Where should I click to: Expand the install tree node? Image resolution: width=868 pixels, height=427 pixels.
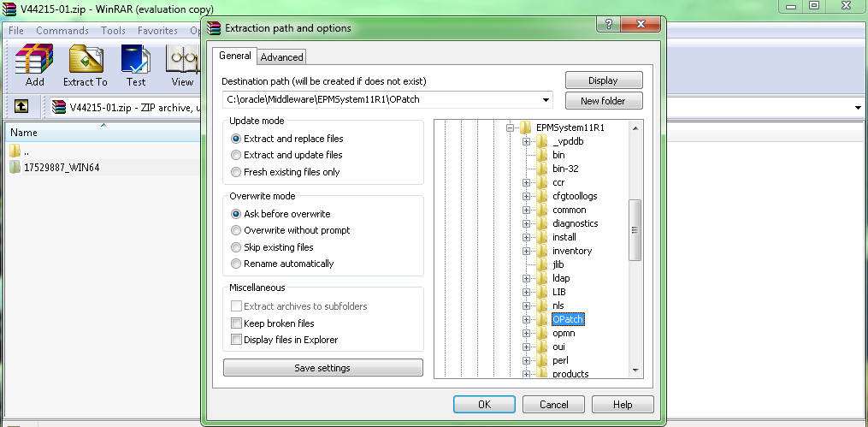tap(526, 238)
